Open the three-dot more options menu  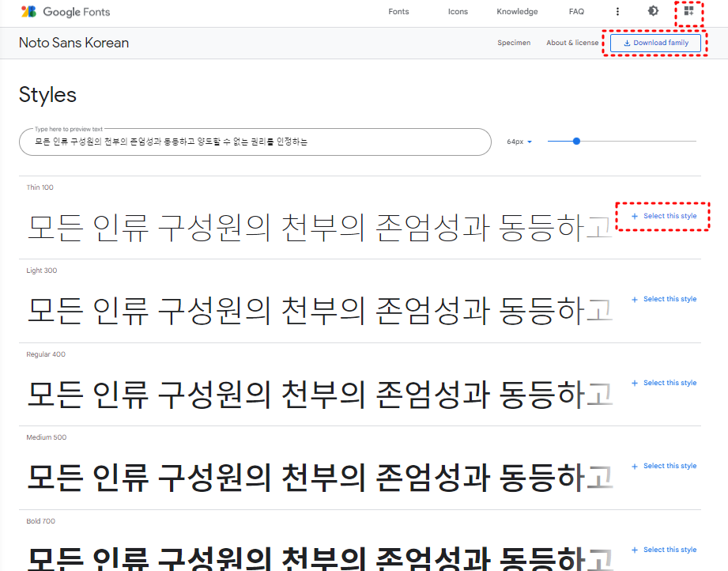617,12
